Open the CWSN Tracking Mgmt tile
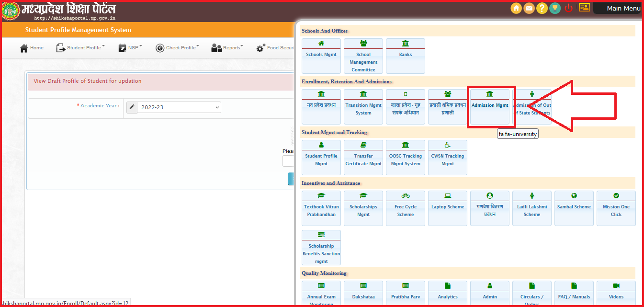The width and height of the screenshot is (644, 307). (448, 157)
